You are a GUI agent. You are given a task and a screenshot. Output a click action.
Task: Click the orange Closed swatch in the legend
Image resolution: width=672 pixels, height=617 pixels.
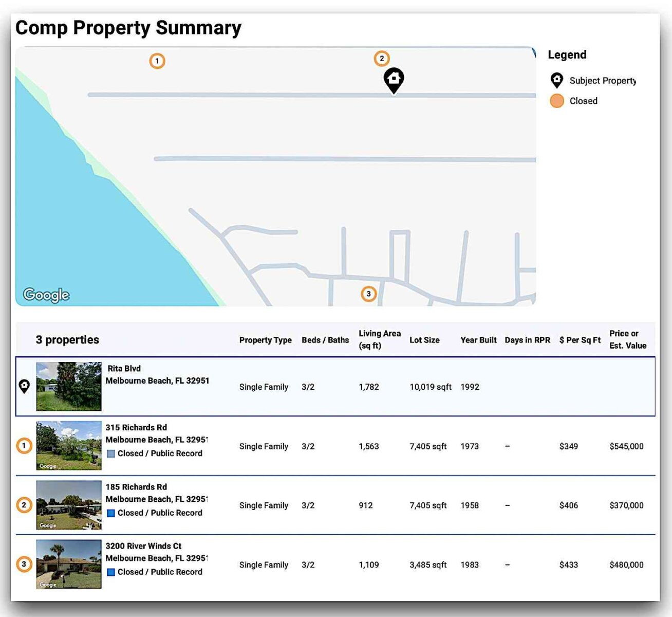click(x=557, y=101)
